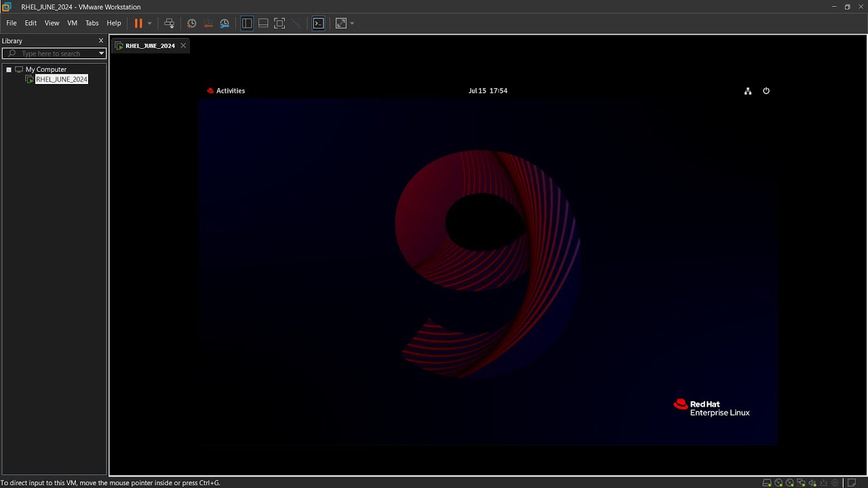Toggle the library sidebar view
Screen dimensions: 868x488
point(247,23)
